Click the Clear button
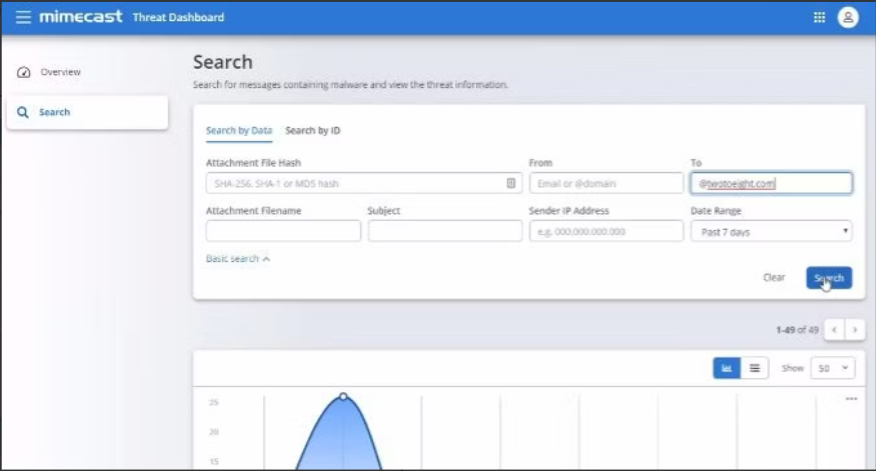Image resolution: width=876 pixels, height=471 pixels. pos(773,277)
